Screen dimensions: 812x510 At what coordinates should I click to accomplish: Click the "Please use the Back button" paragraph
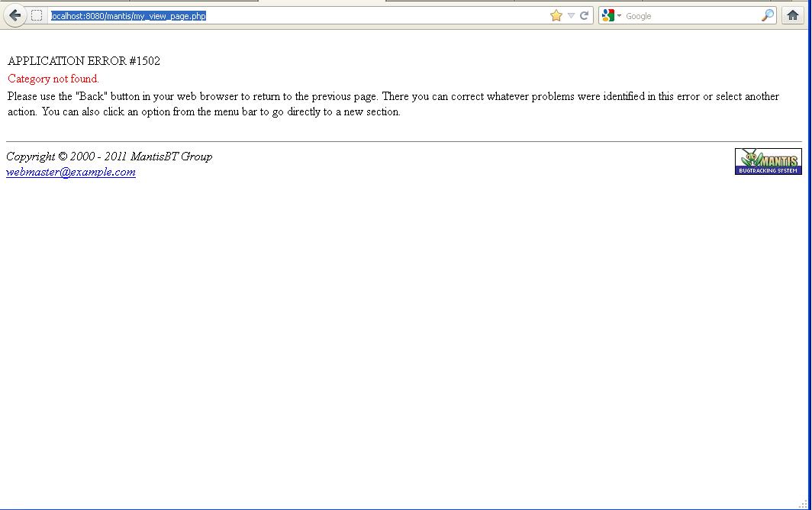coord(382,97)
